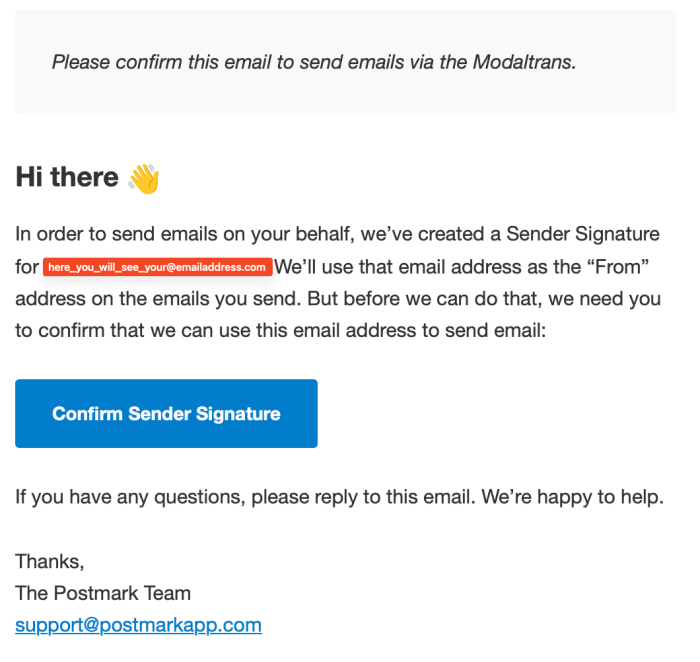This screenshot has height=662, width=700.
Task: Click the 'Thanks,' sign-off line
Action: click(x=50, y=562)
